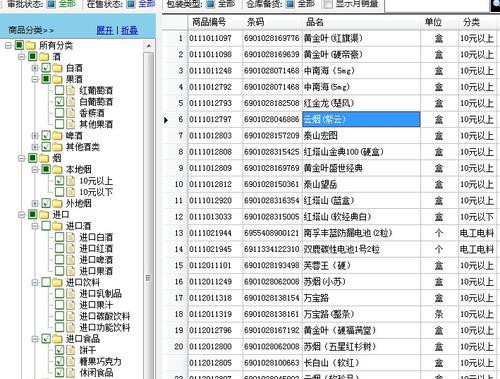
Task: Click the folder icon next to 进口食品
Action: click(57, 339)
